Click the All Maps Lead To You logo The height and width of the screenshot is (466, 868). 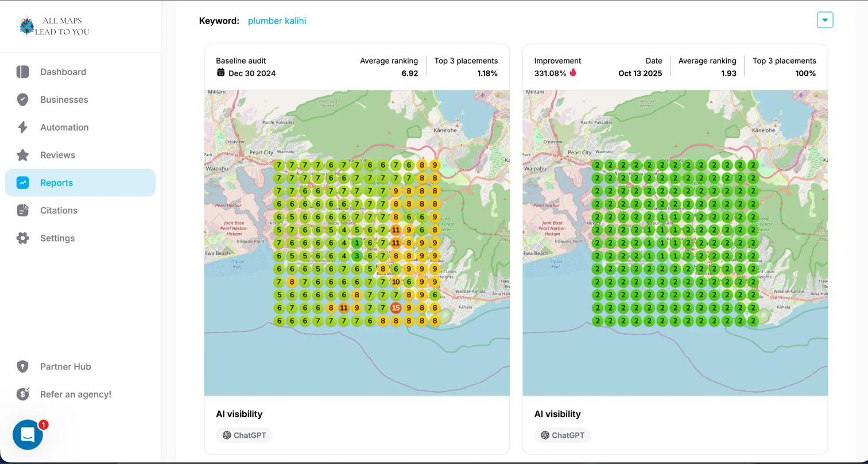point(55,26)
